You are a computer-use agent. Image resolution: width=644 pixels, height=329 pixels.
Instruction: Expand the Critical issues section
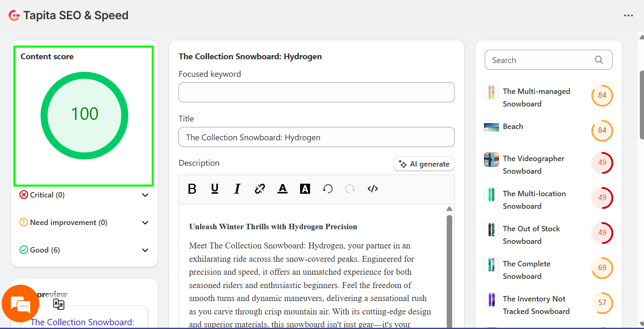[145, 195]
